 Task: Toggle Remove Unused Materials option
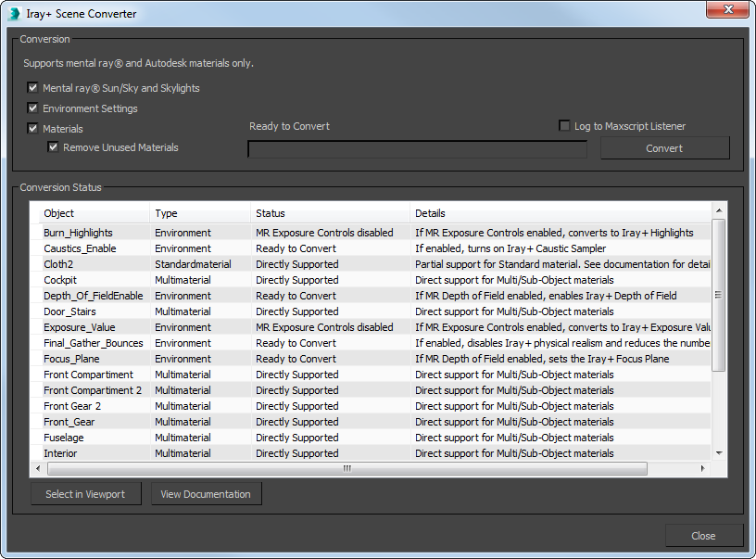tap(54, 147)
